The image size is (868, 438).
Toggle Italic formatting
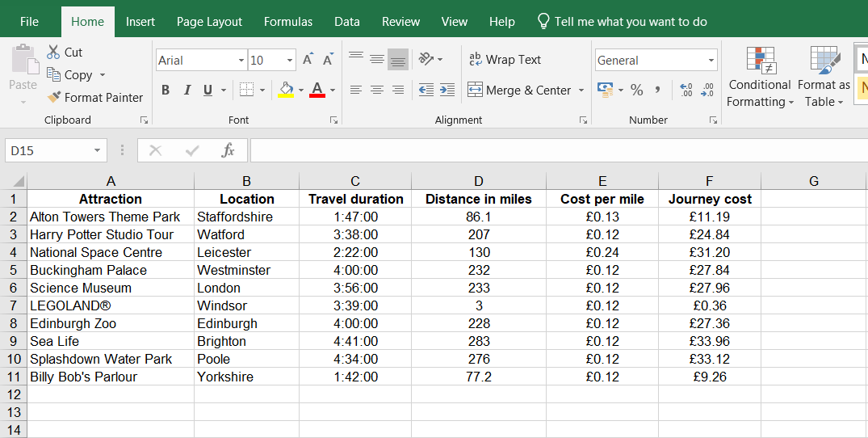pos(187,90)
